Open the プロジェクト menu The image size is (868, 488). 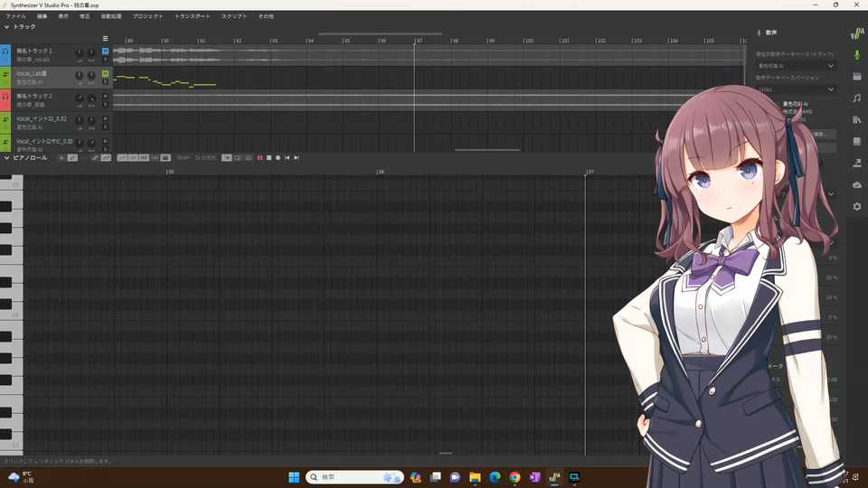(x=147, y=16)
